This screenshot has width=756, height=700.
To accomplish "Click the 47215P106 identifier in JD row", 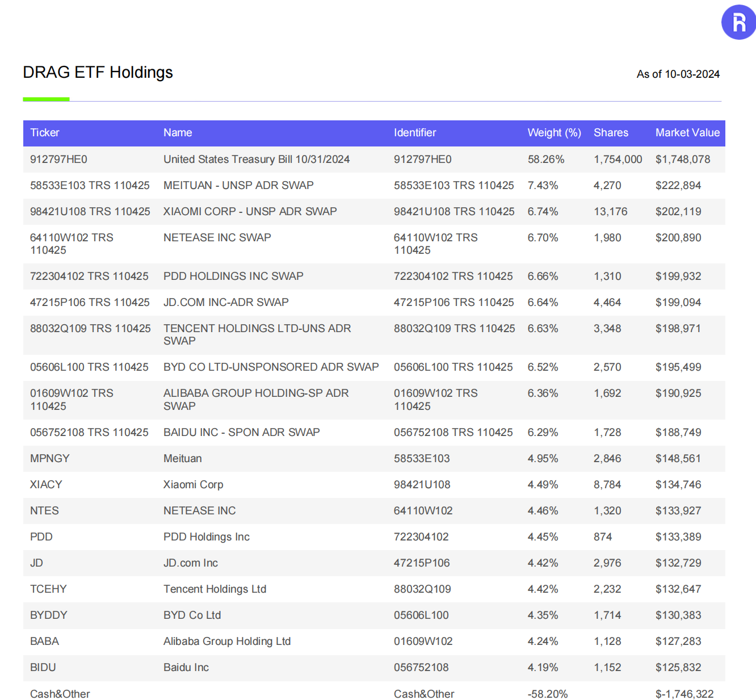I will click(x=422, y=563).
